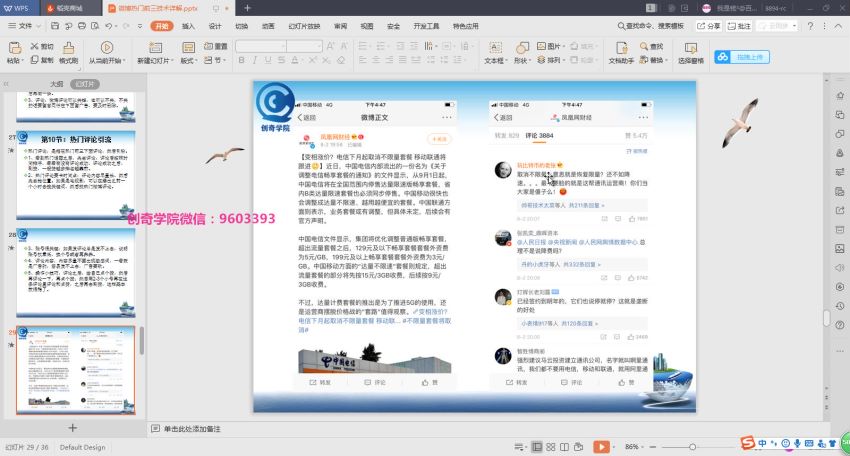Switch to reading view icon
Screen dimensions: 850x456
tap(564, 447)
